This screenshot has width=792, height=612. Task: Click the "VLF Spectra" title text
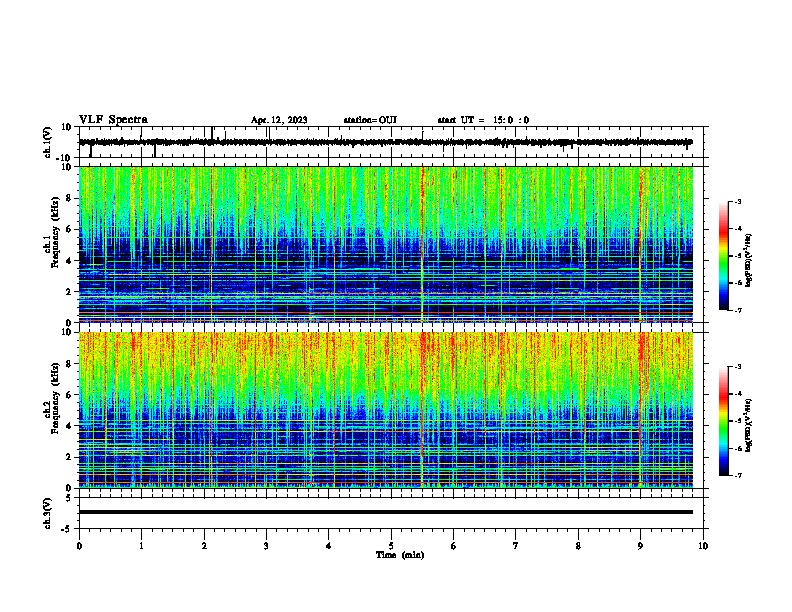tap(113, 119)
